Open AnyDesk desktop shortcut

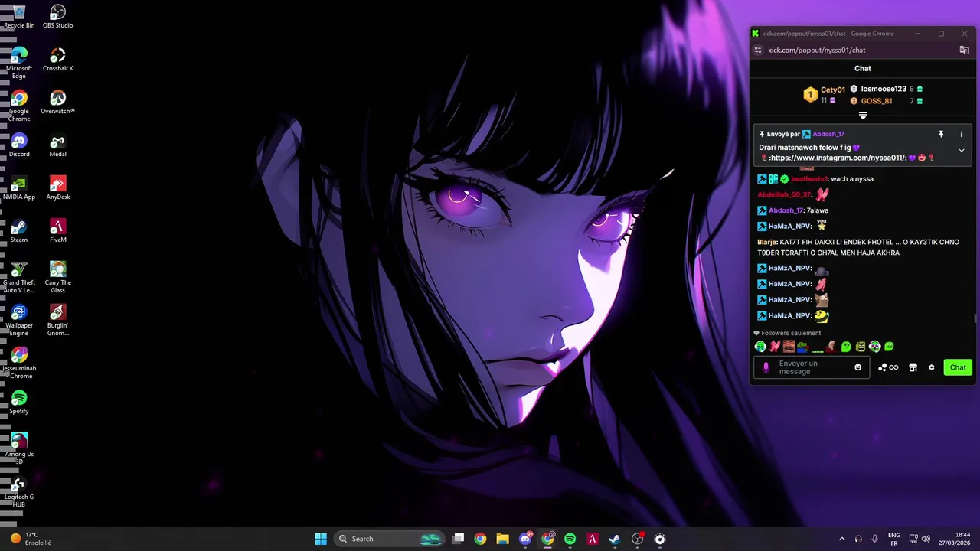pyautogui.click(x=57, y=188)
